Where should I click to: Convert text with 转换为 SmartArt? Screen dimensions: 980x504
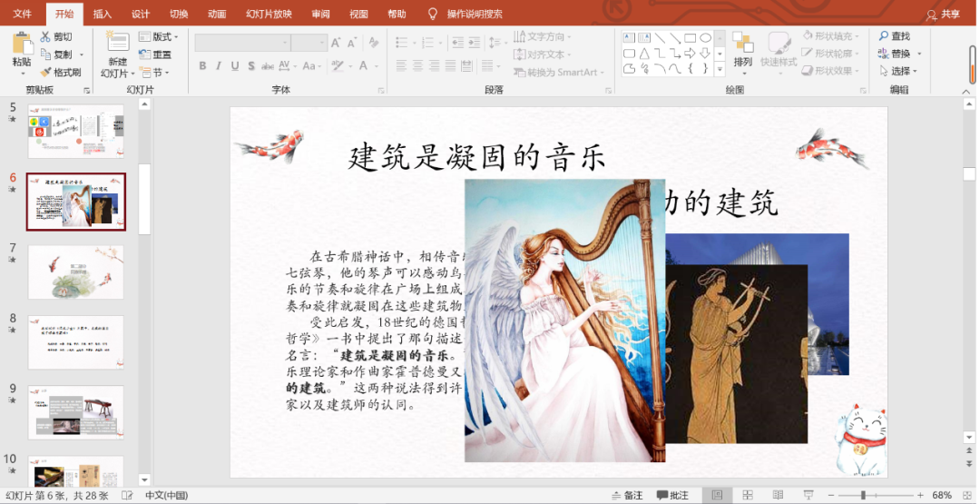pos(559,72)
